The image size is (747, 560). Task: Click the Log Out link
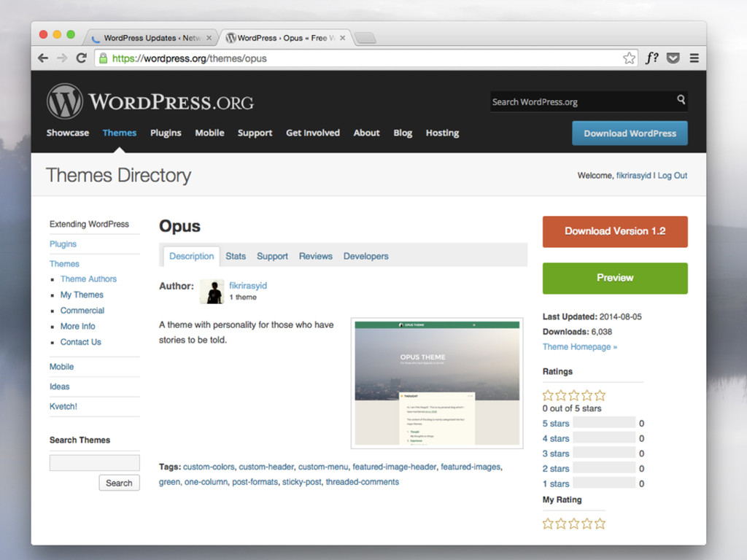673,175
